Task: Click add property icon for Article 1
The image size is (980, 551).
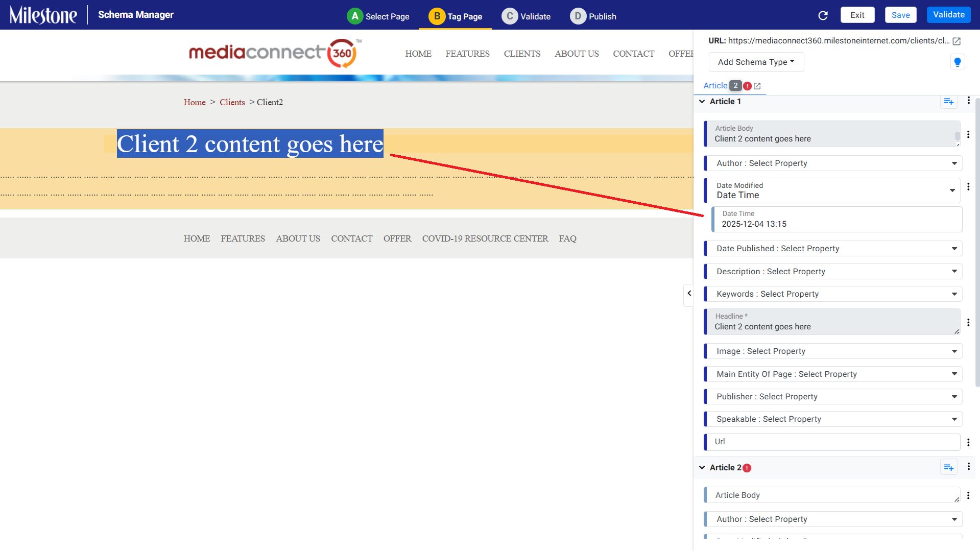Action: tap(948, 102)
